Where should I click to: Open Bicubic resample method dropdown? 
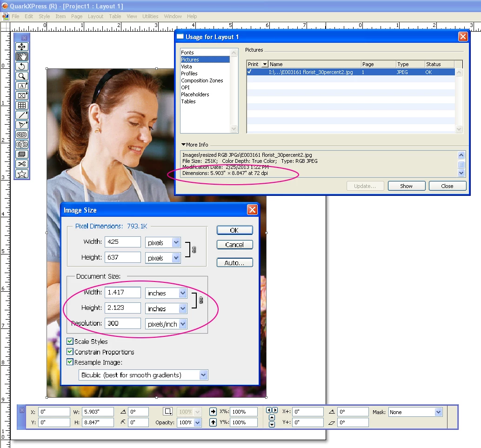pos(203,375)
